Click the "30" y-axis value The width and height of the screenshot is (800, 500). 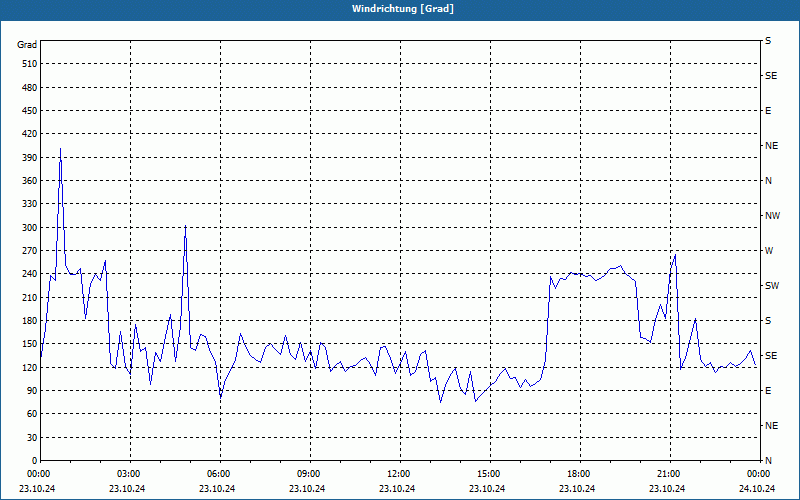[32, 438]
